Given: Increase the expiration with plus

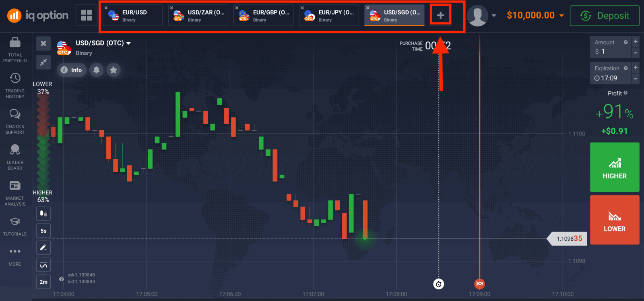Looking at the screenshot, I should click(x=636, y=68).
